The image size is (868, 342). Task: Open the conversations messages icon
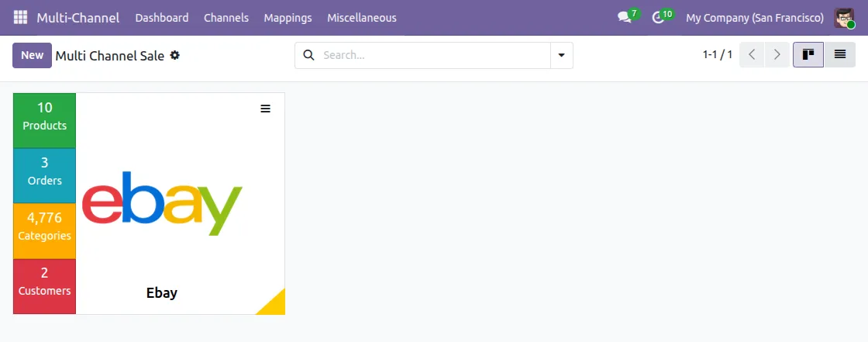(x=625, y=17)
